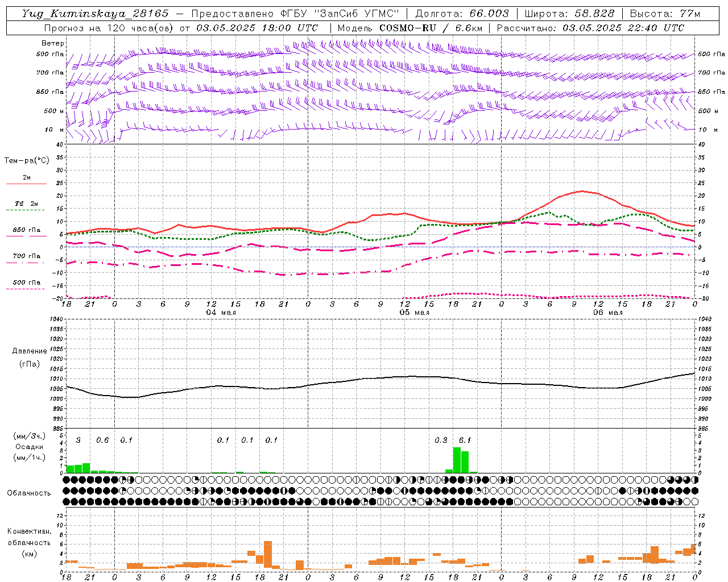Click the Осадки precipitation label
The width and height of the screenshot is (728, 582).
[x=30, y=447]
